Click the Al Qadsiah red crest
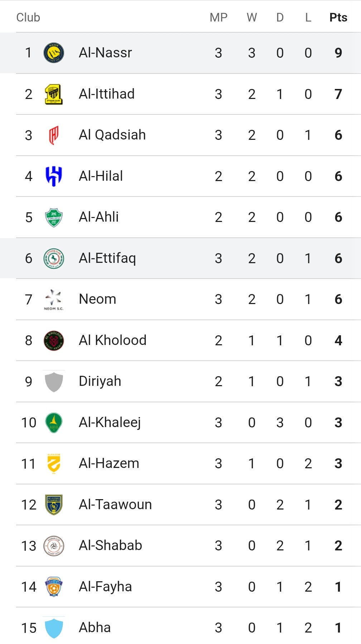The image size is (361, 644). (x=54, y=135)
